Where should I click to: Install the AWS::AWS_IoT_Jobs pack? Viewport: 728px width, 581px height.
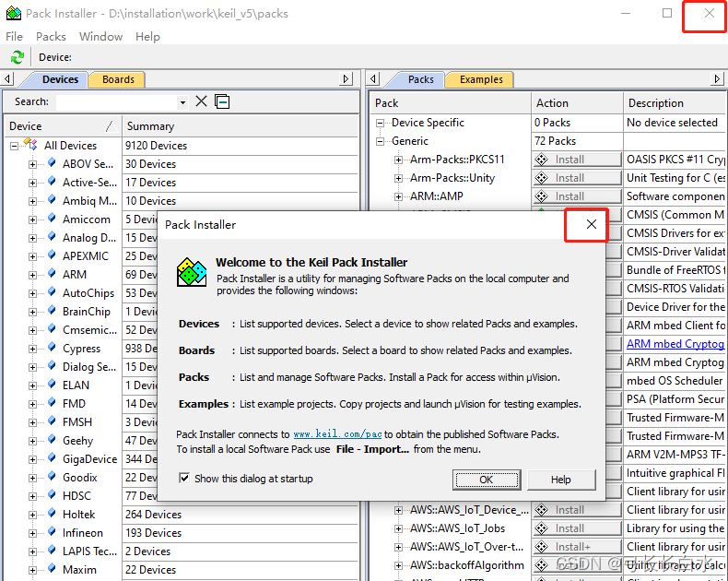pyautogui.click(x=577, y=528)
